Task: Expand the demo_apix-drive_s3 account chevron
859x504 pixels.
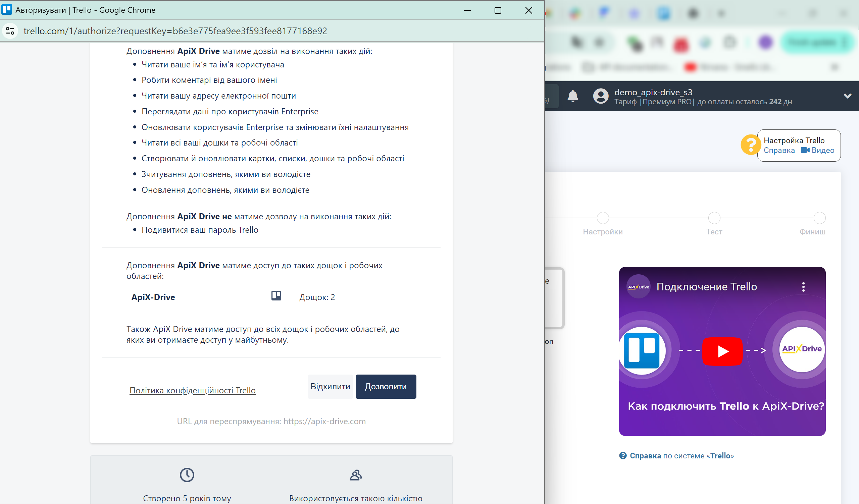Action: pyautogui.click(x=847, y=96)
